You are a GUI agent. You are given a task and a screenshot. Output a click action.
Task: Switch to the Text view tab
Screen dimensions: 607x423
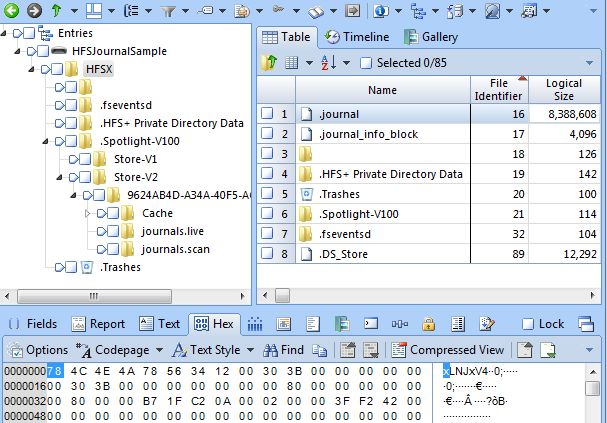pyautogui.click(x=159, y=324)
